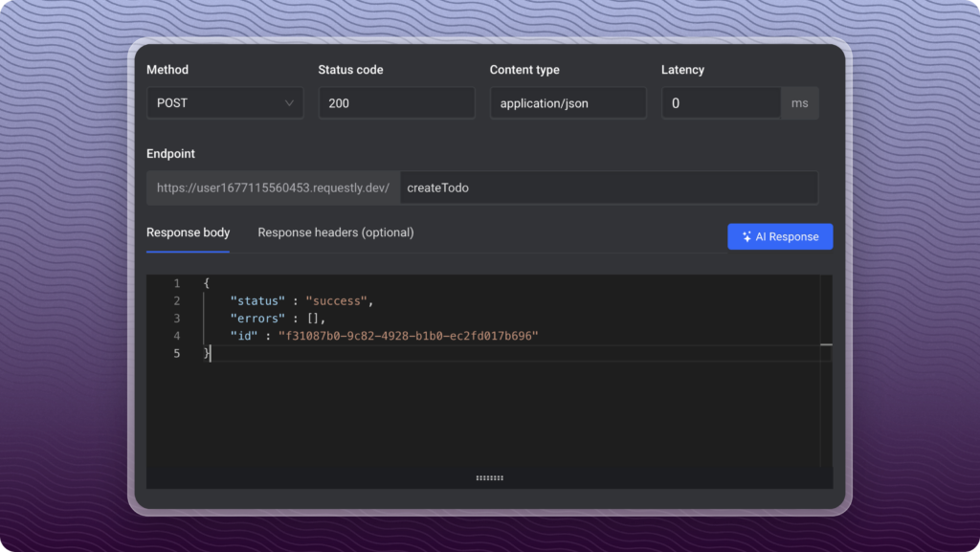The width and height of the screenshot is (980, 552).
Task: Click the sparkle icon in AI Response
Action: coord(746,236)
